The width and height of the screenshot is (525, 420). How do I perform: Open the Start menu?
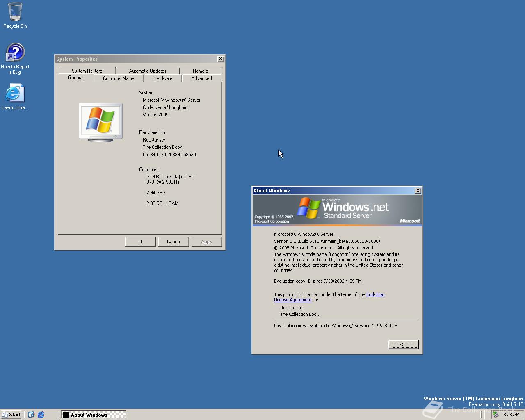pyautogui.click(x=11, y=415)
